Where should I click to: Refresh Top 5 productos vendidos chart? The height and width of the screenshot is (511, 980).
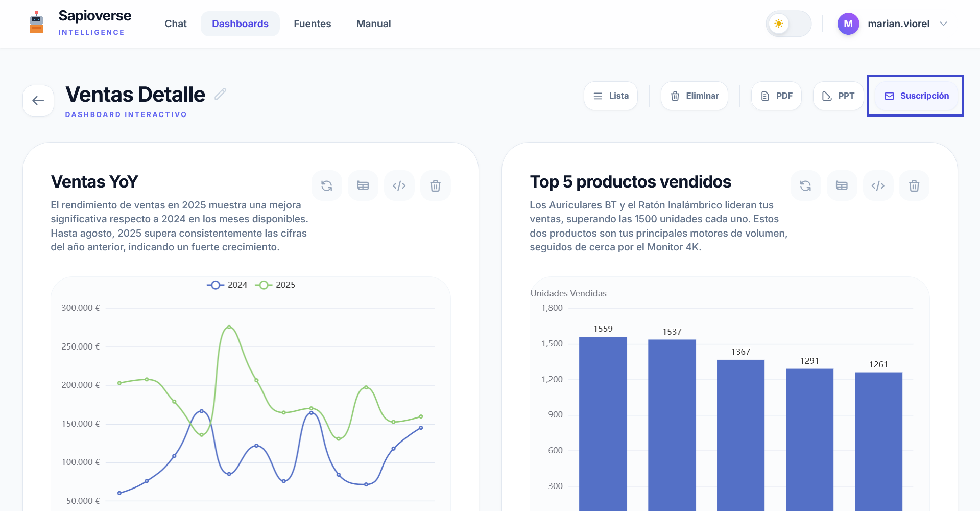(806, 185)
